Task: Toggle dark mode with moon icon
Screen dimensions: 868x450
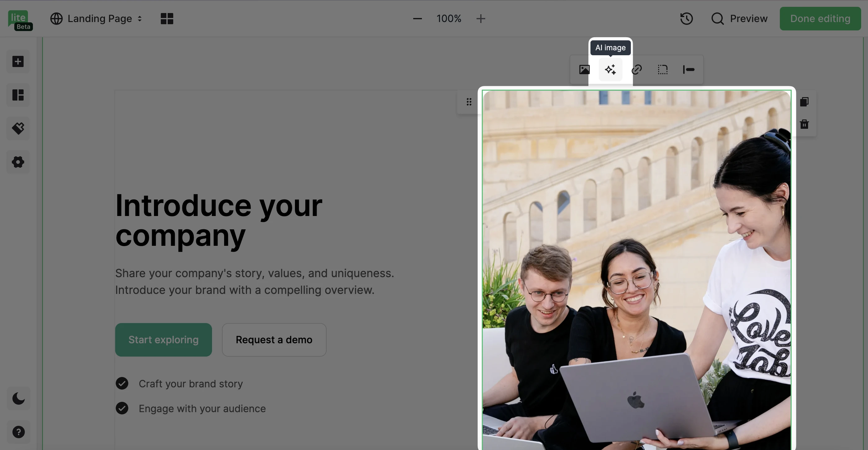Action: (x=18, y=398)
